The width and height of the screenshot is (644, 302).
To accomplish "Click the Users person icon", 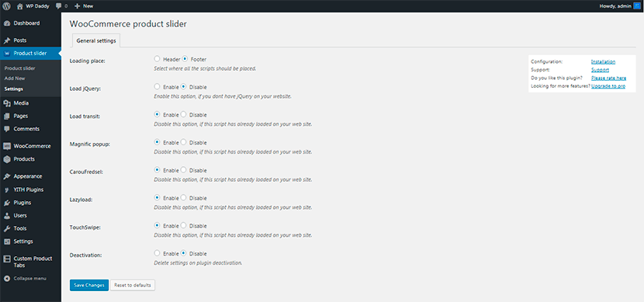I will (7, 216).
